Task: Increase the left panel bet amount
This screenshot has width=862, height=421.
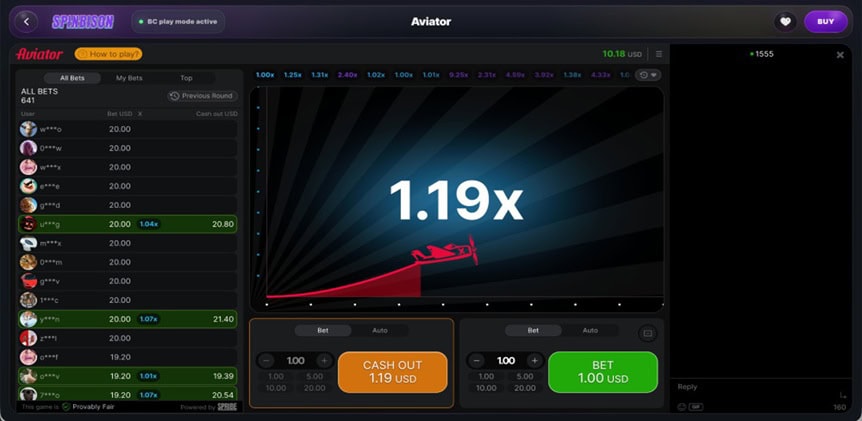Action: [324, 361]
